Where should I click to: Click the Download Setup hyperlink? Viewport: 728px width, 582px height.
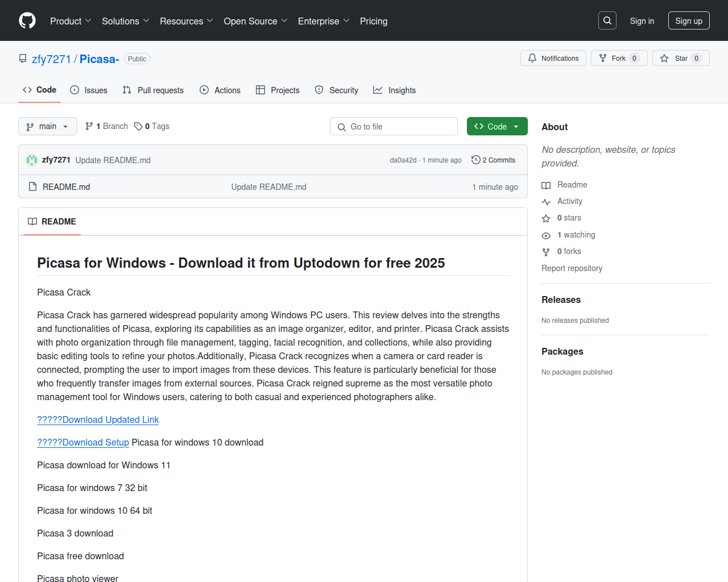tap(83, 442)
